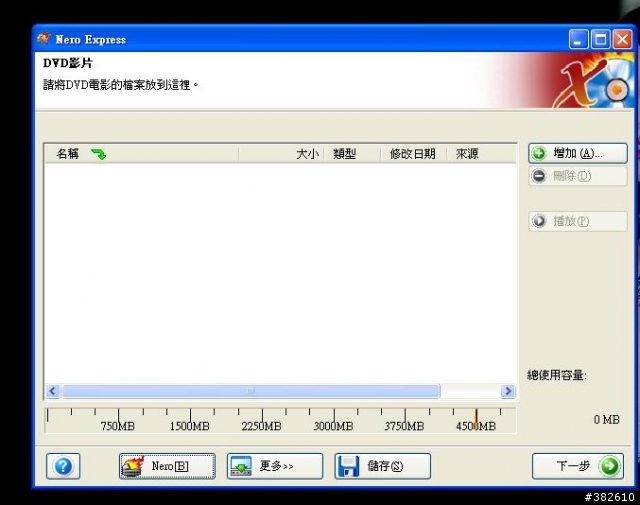Click the 2250MB label on the capacity ruler
The image size is (640, 505).
[x=261, y=426]
